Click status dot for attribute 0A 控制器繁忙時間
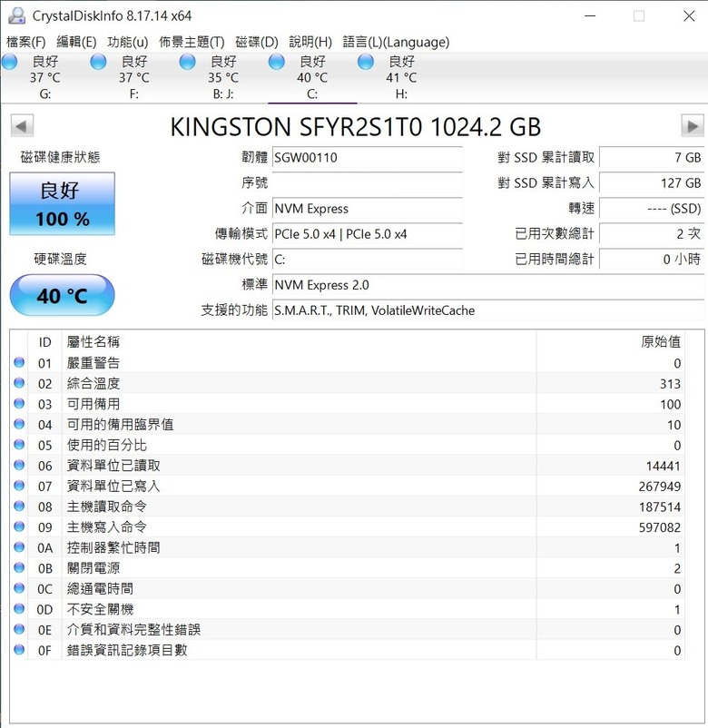The image size is (708, 728). point(19,547)
